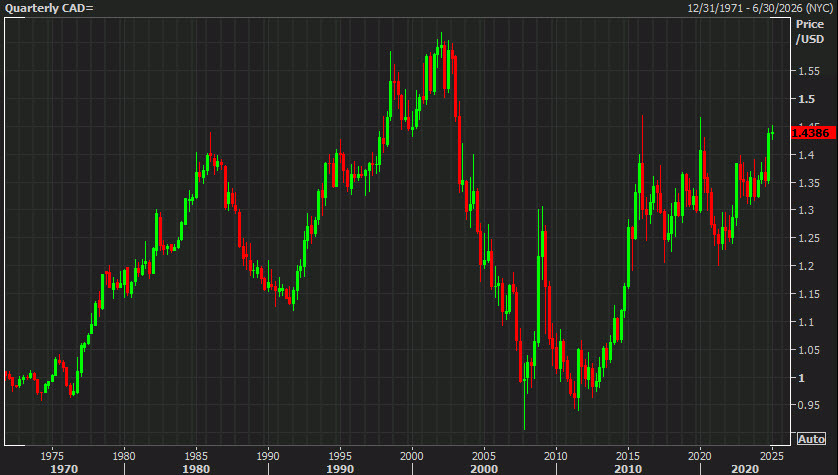Click the red 1.4386 price tag
This screenshot has height=475, width=838.
click(812, 133)
